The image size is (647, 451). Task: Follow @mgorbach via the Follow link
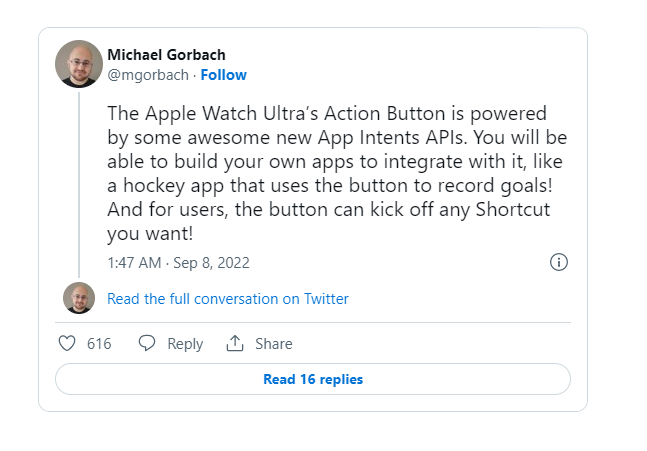coord(224,75)
